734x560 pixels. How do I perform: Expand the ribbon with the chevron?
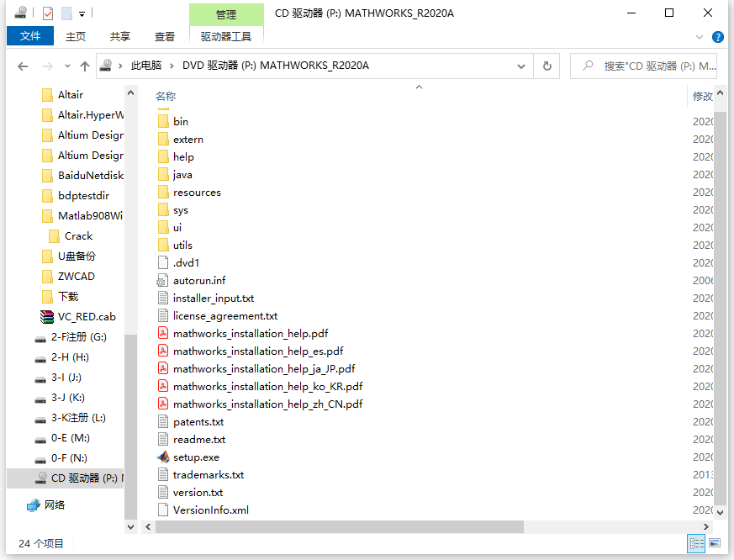(x=700, y=37)
